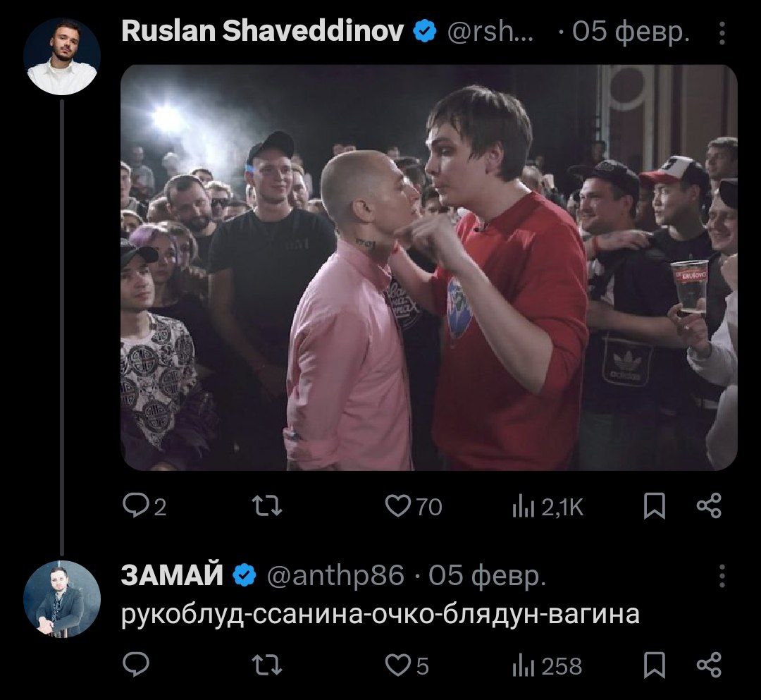Share Ruslan Shaveddinov's tweet
Screen dimensions: 761x700
click(709, 506)
